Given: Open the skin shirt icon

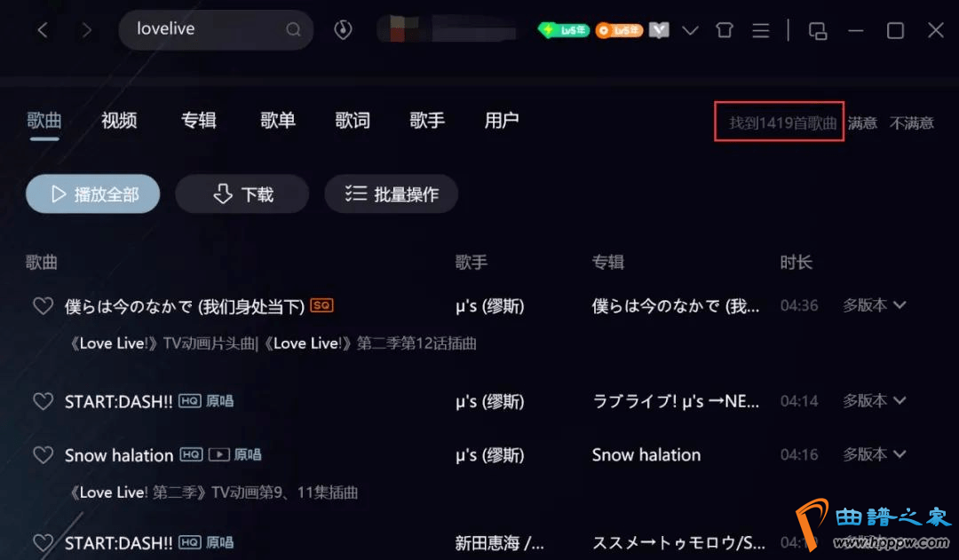Looking at the screenshot, I should pos(725,30).
